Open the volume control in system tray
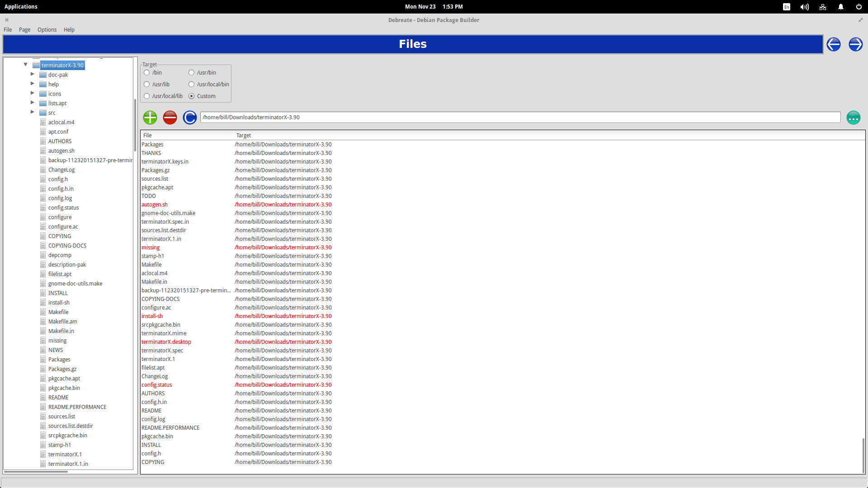Screen dimensions: 868x488 pyautogui.click(x=805, y=7)
